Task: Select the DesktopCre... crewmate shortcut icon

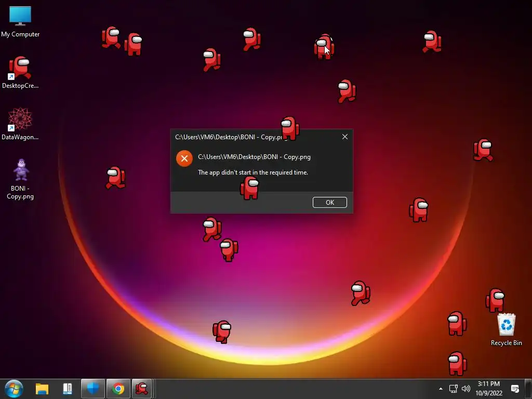Action: (x=20, y=72)
